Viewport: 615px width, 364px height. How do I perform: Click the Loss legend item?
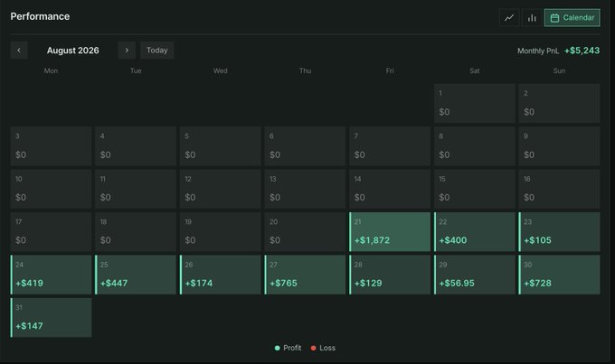point(323,348)
